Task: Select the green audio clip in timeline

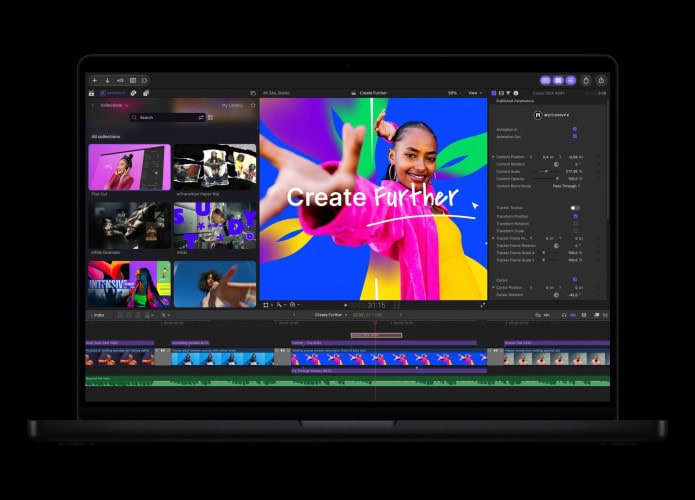Action: click(x=348, y=381)
